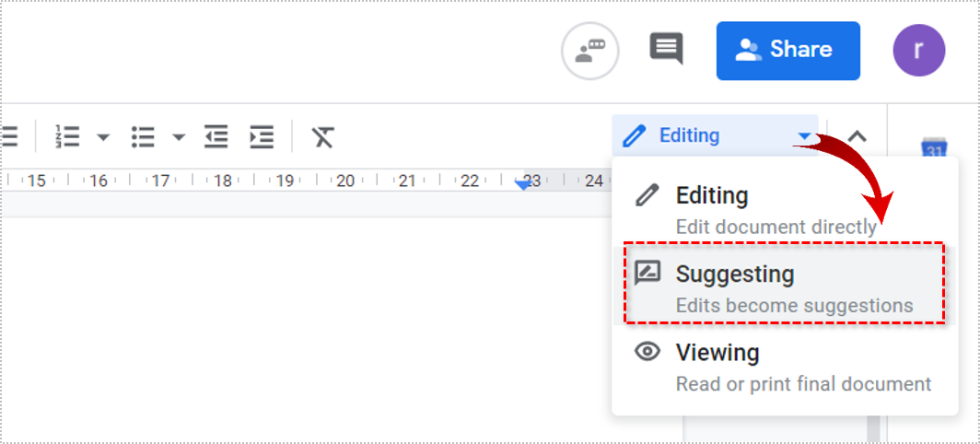The image size is (980, 444).
Task: Open the Google Calendar side panel icon
Action: click(934, 149)
